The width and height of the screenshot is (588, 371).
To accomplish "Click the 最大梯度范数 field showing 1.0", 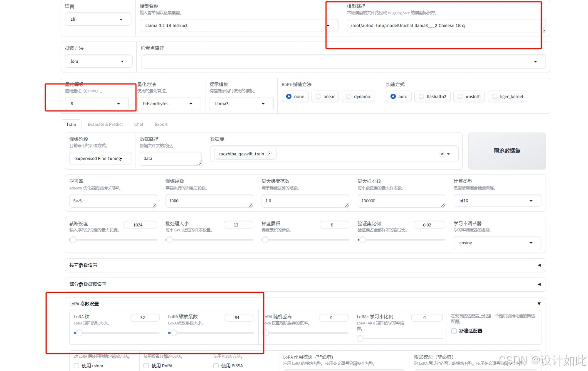I will 305,201.
